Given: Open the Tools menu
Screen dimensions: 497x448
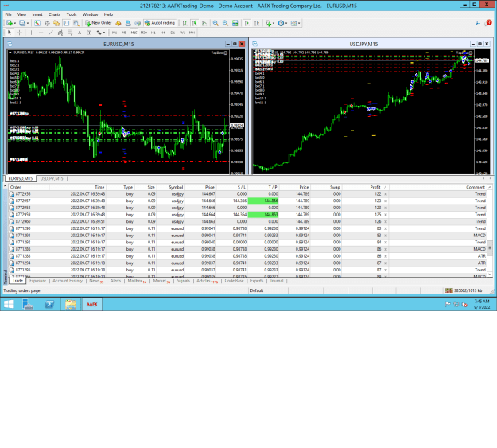Looking at the screenshot, I should tap(72, 14).
